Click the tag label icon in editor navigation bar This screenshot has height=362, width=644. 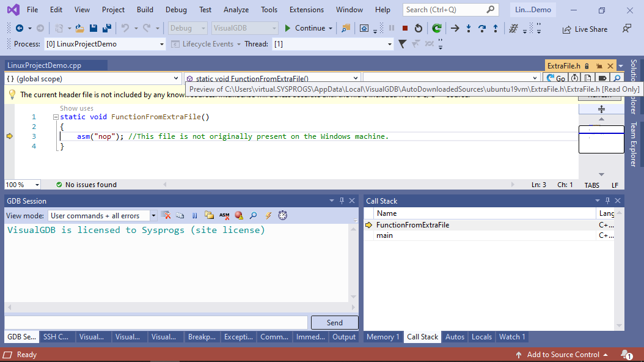(602, 78)
